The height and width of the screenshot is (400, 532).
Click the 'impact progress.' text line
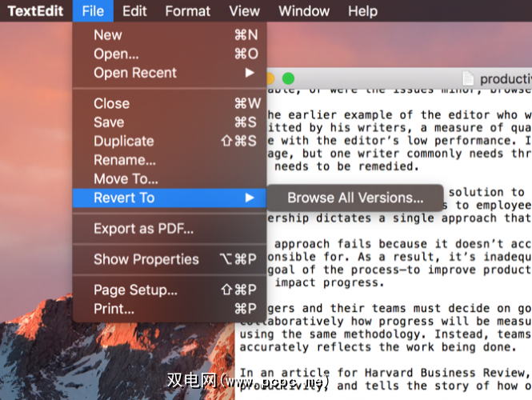(x=329, y=282)
